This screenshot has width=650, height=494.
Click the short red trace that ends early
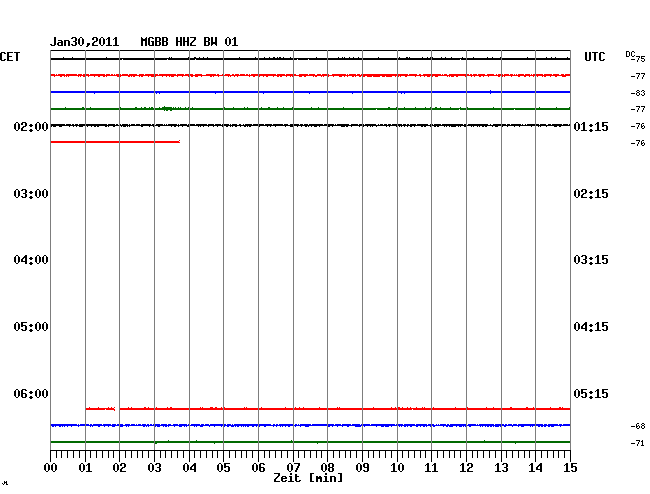(x=115, y=142)
